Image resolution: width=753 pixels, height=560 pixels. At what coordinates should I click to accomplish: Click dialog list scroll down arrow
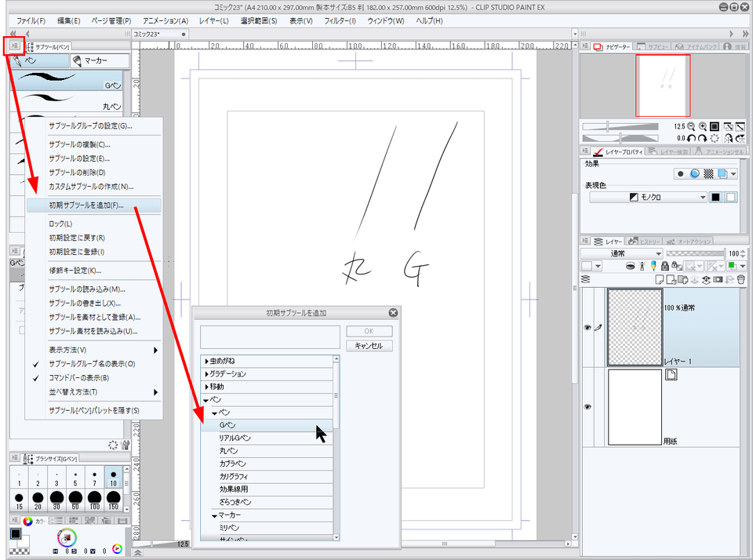336,537
